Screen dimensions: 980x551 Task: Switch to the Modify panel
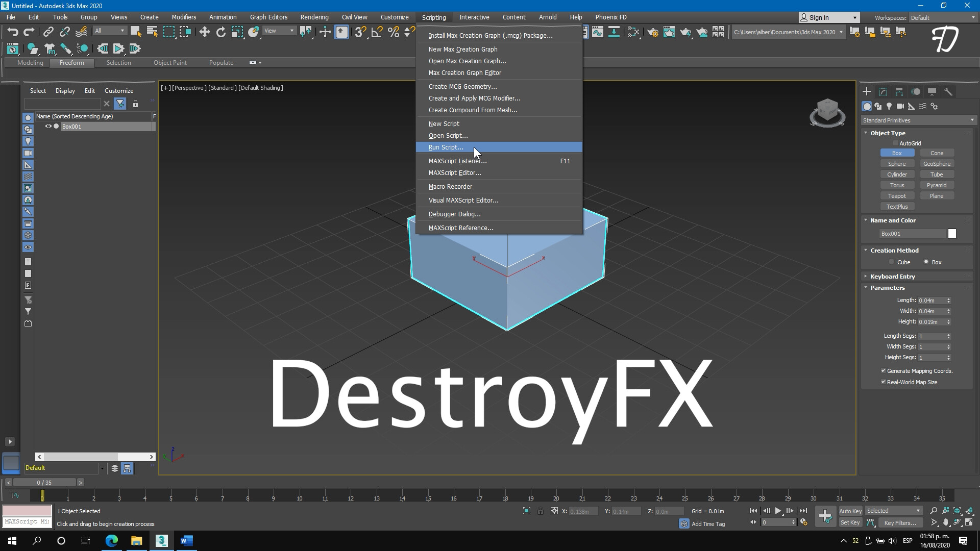click(883, 91)
